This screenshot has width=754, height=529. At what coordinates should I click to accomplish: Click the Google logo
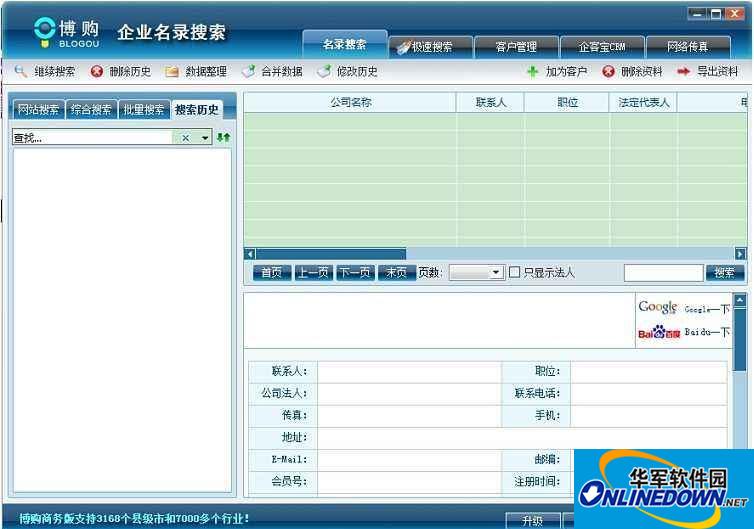(657, 307)
